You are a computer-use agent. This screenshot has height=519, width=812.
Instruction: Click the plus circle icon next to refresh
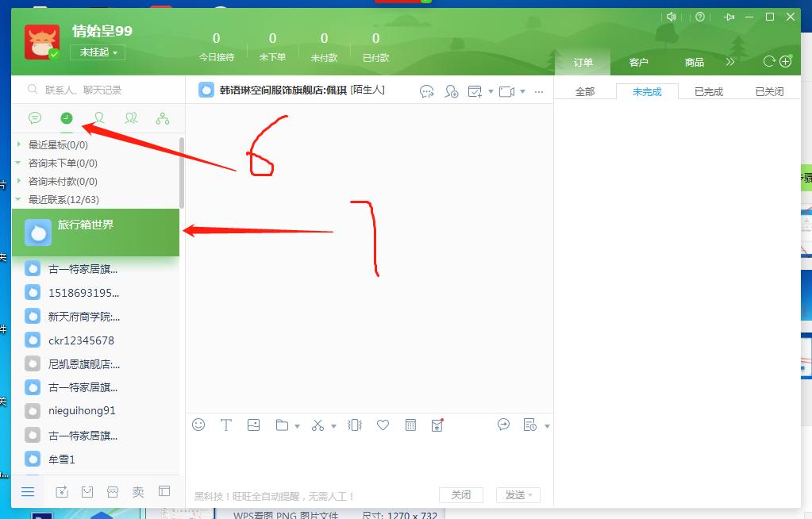(786, 62)
